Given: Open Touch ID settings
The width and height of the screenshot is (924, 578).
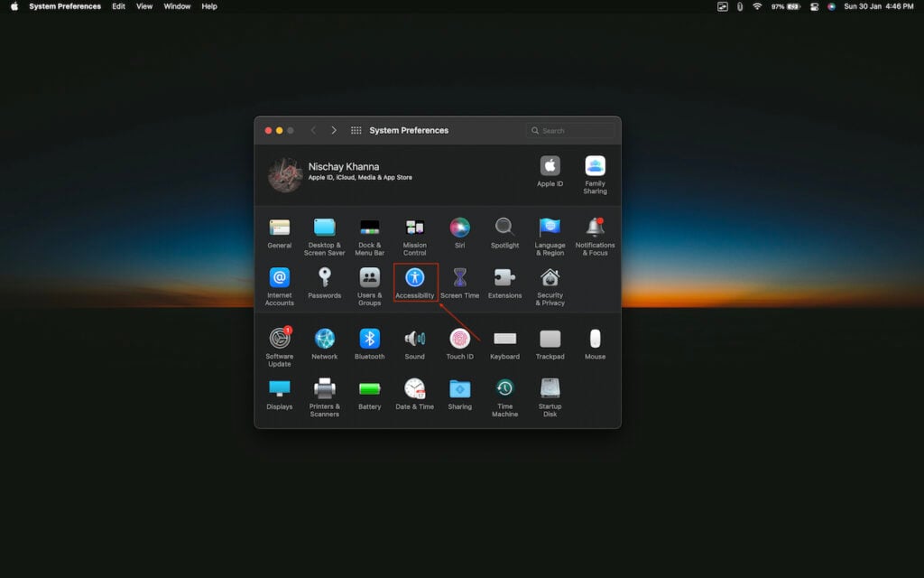Looking at the screenshot, I should 459,345.
